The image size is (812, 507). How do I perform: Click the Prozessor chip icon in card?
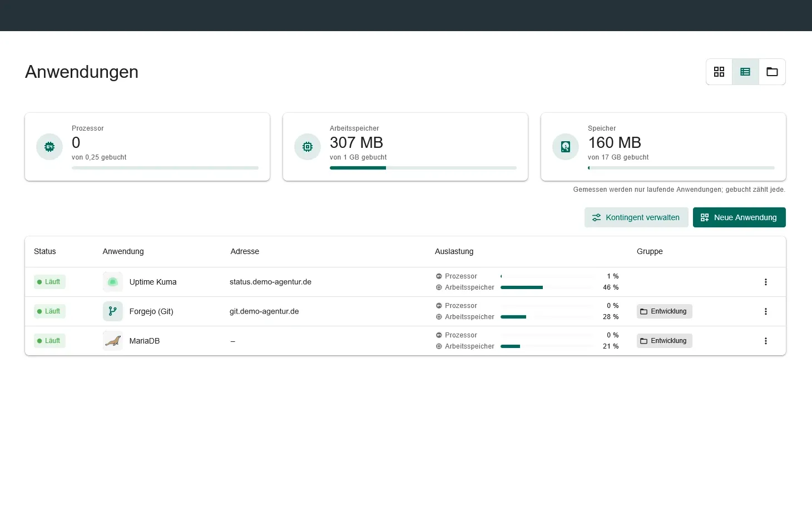(49, 147)
